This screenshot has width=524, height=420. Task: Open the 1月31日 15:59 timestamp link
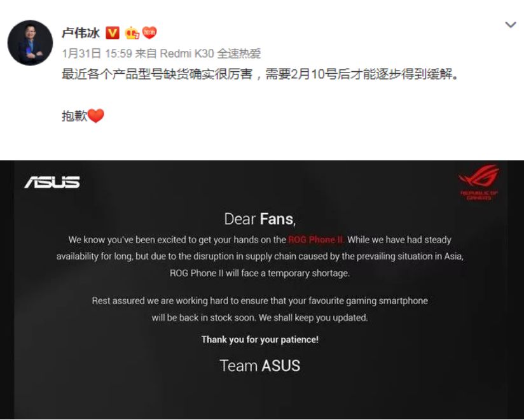(x=97, y=53)
